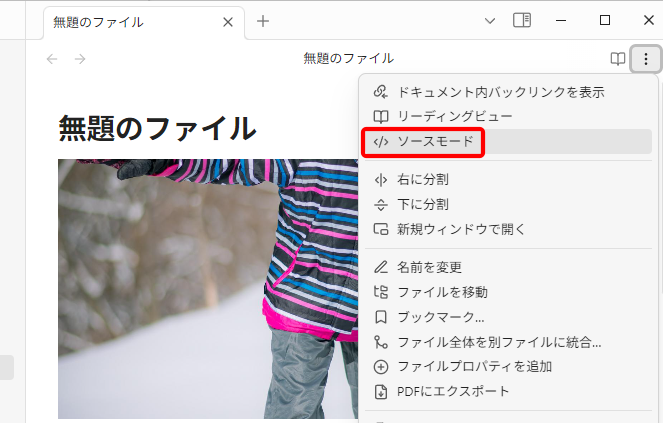The image size is (663, 423).
Task: Choose ファイル全体を別ファイルに統合...
Action: coord(508,342)
